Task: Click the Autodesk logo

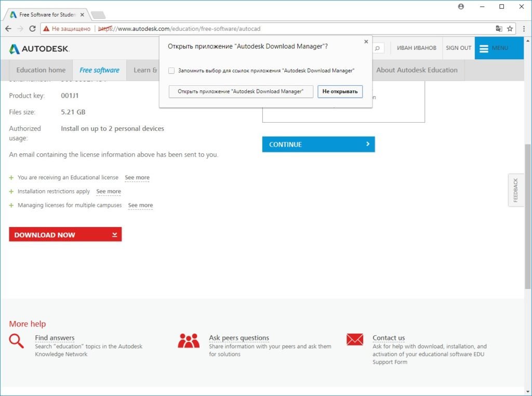Action: (x=39, y=49)
